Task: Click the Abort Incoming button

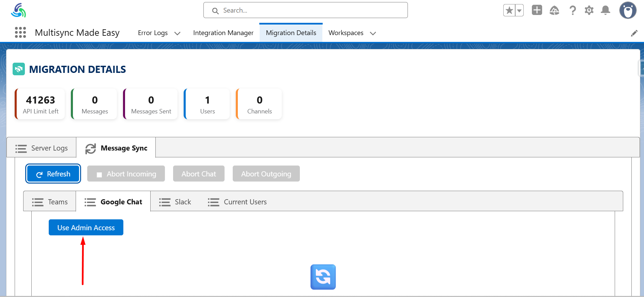Action: [x=126, y=174]
